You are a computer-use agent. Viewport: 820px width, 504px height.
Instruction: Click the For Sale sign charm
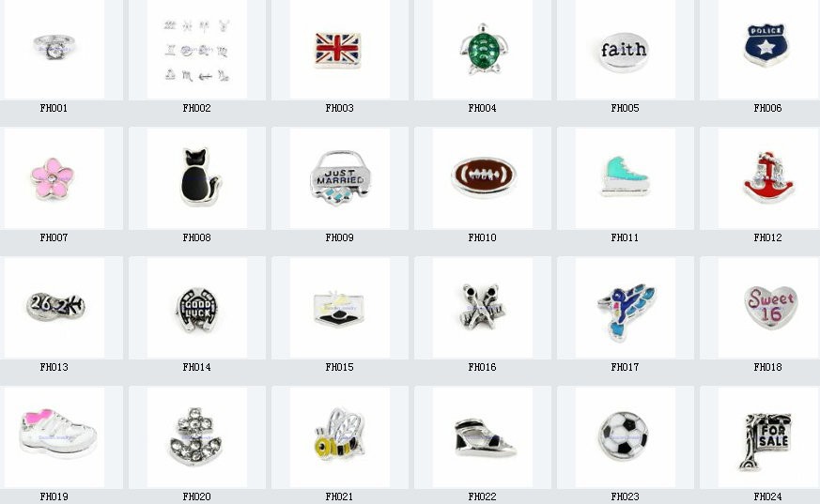coord(766,441)
